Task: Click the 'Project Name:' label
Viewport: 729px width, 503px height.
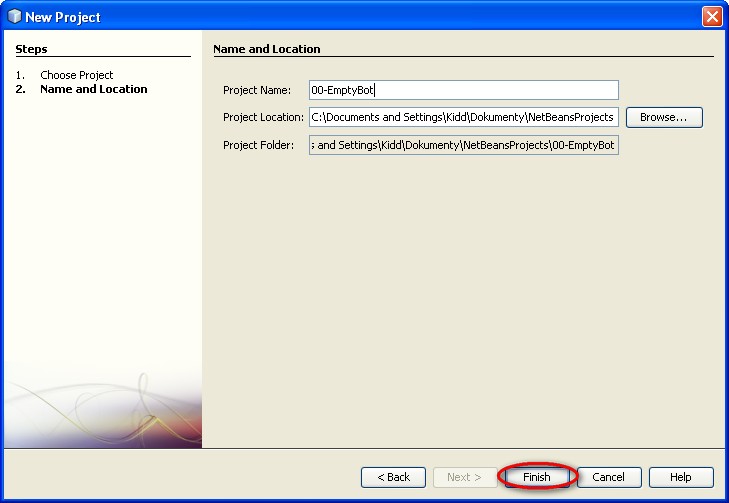Action: [x=257, y=90]
